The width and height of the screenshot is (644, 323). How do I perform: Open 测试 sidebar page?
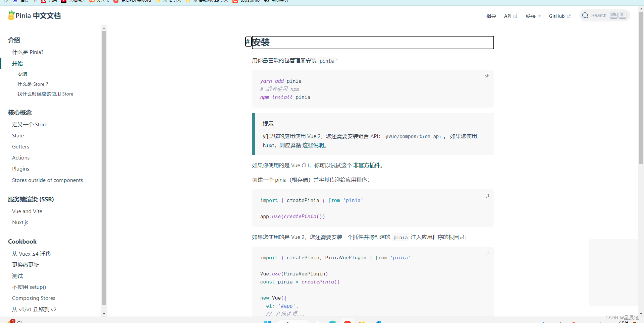(17, 276)
